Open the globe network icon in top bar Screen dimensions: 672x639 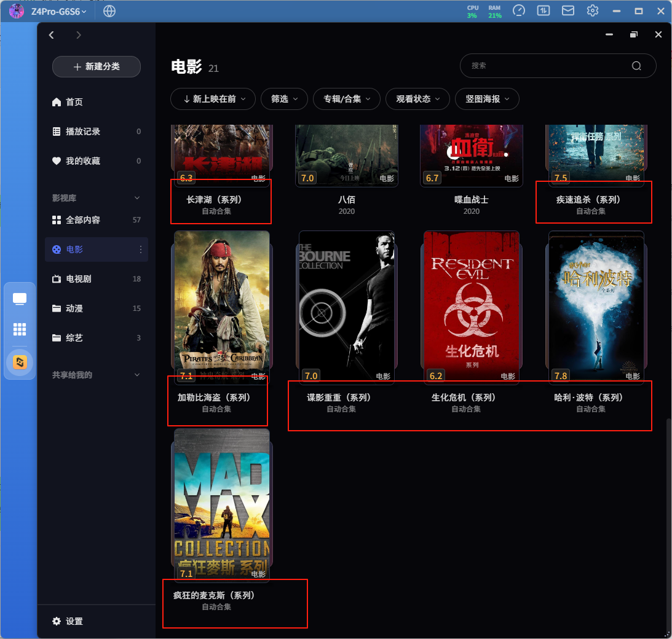(x=109, y=11)
